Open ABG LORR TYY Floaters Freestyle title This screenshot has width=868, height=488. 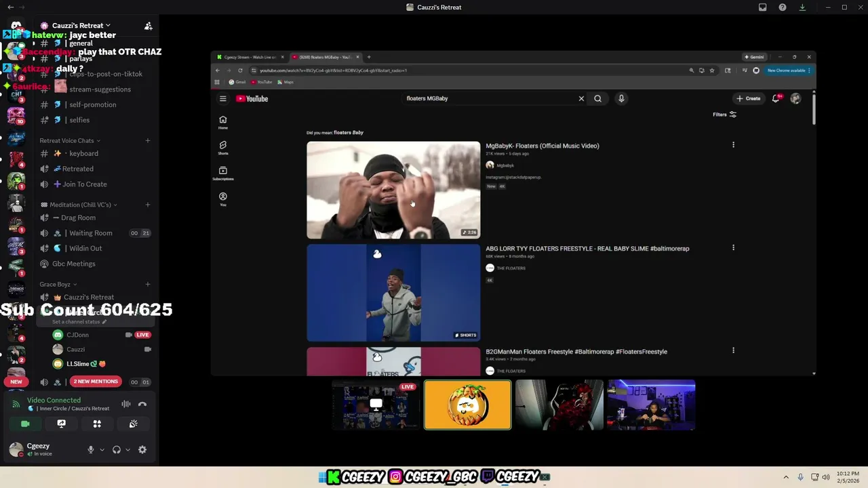coord(587,249)
